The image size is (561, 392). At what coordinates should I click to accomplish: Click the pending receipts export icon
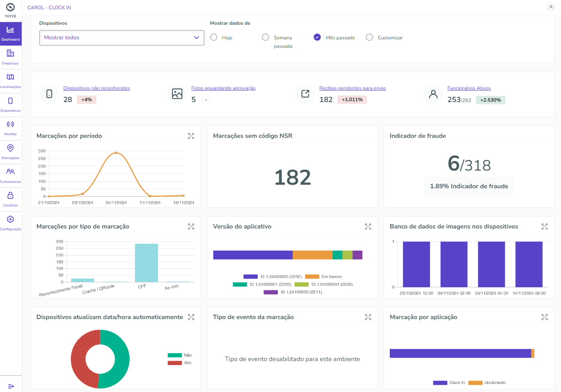pyautogui.click(x=305, y=94)
